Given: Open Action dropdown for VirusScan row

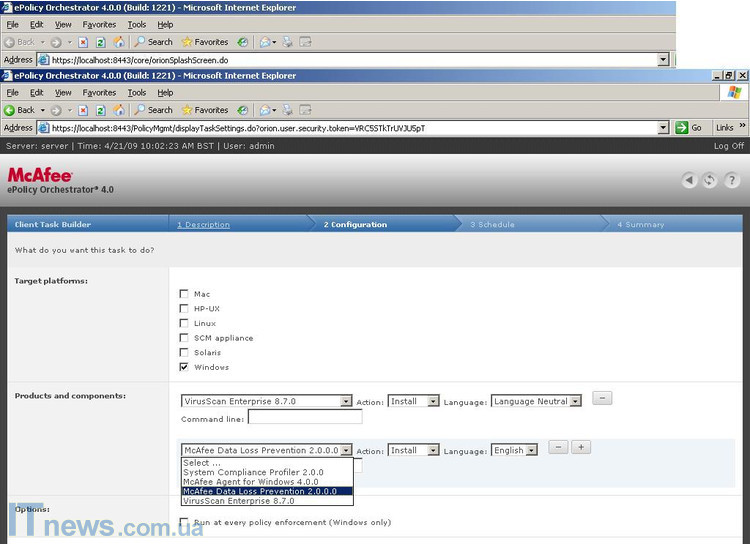Looking at the screenshot, I should coord(413,401).
